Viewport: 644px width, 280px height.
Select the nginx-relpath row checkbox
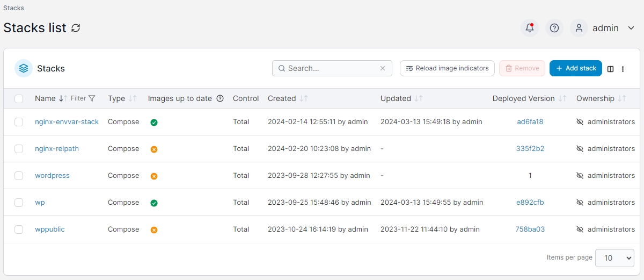point(19,149)
